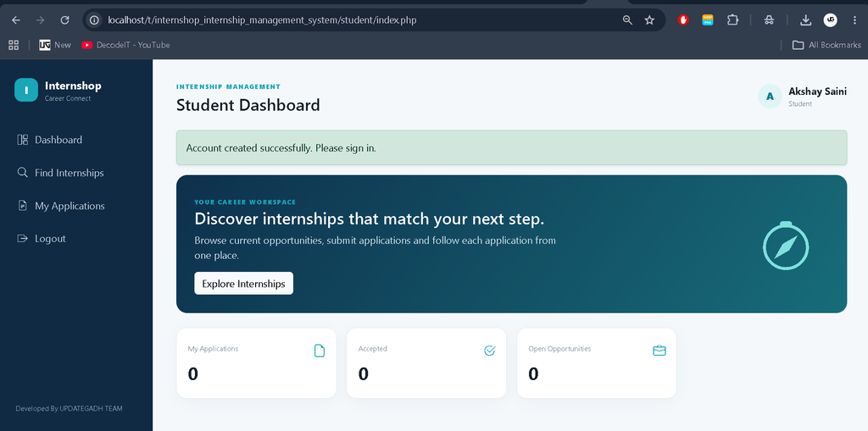Click the compass icon in the banner
This screenshot has width=868, height=431.
click(x=786, y=246)
